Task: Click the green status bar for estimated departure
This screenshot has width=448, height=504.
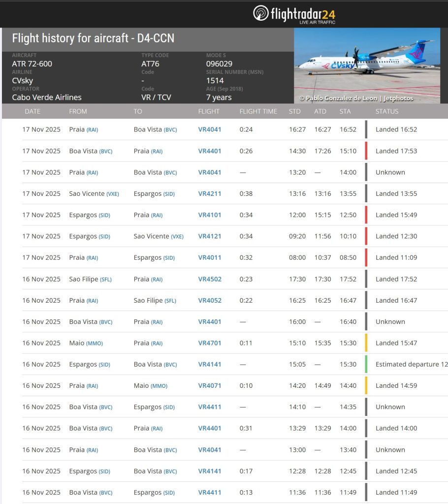Action: 366,364
